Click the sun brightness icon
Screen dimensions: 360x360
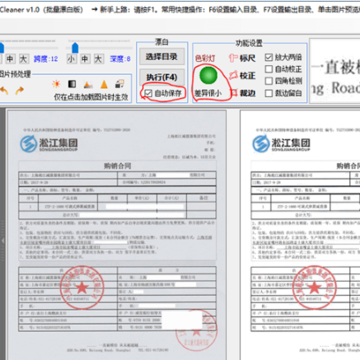tap(56, 84)
